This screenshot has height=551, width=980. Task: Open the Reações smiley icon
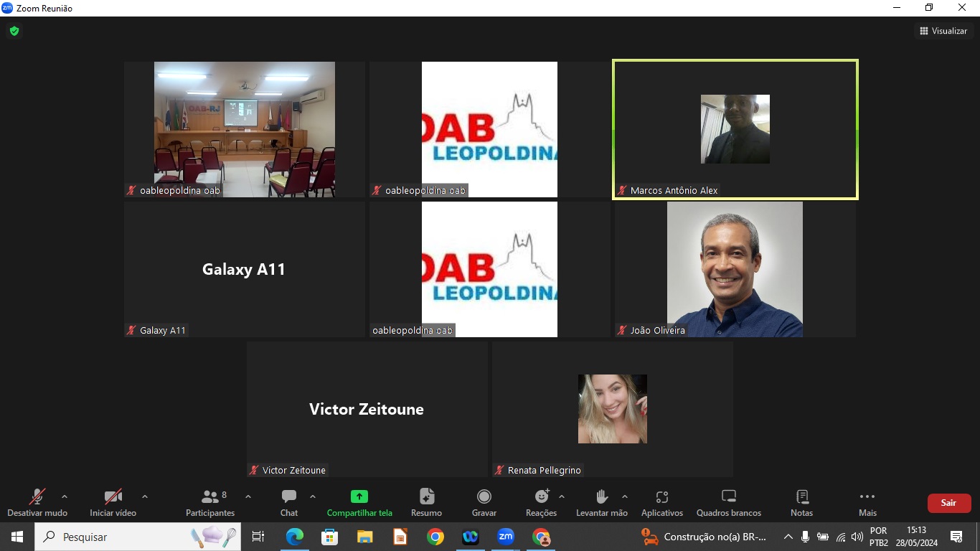tap(542, 496)
